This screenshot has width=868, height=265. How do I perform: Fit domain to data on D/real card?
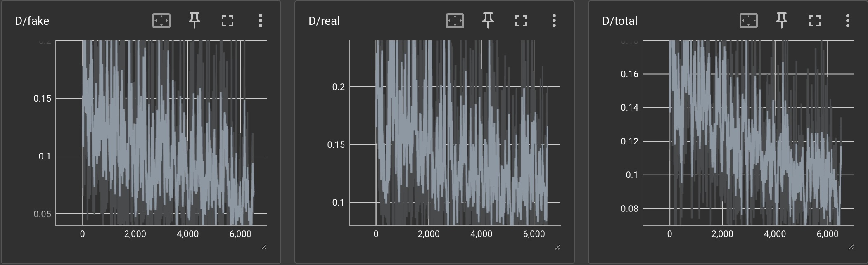(x=455, y=21)
